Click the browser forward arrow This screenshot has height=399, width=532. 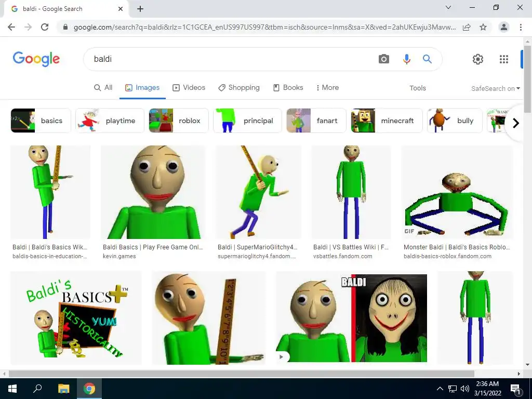tap(28, 27)
